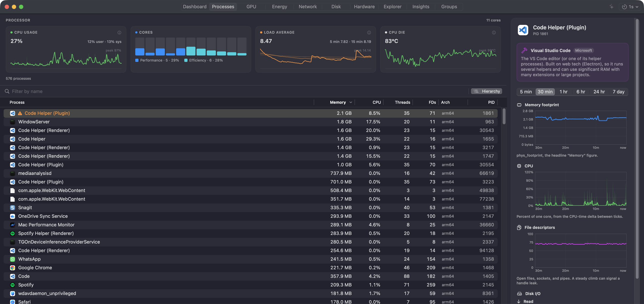
Task: Click the Spotify icon in the process list
Action: 12,285
